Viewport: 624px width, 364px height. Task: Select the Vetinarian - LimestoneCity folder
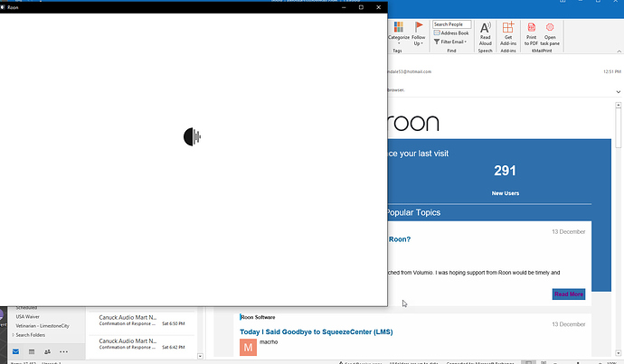pos(43,326)
